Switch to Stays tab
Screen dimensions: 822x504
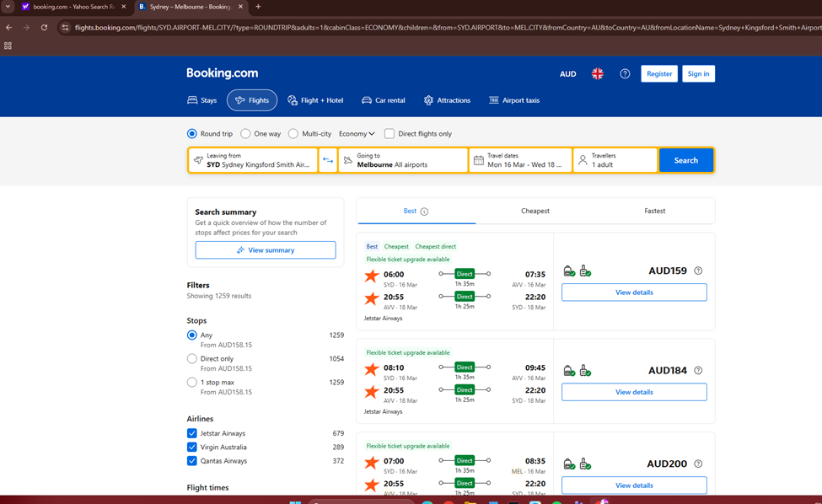[x=202, y=100]
